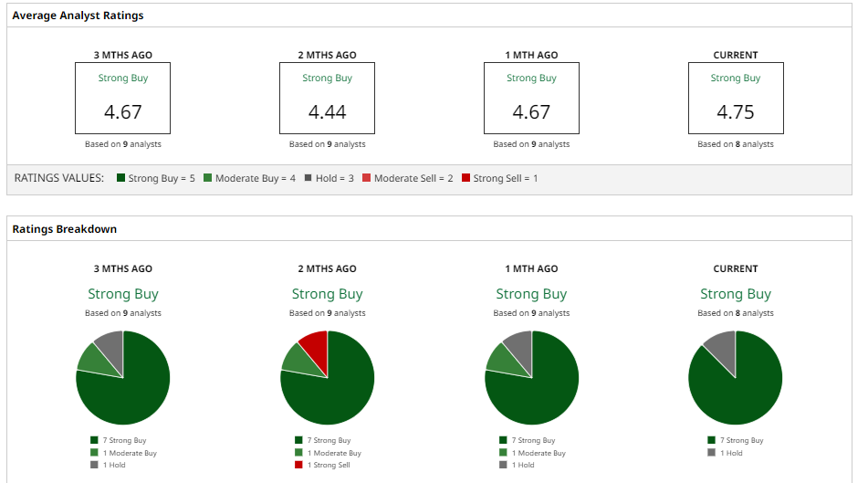Screen dimensions: 868x483
Task: Select the red Strong Sell = 1 swatch
Action: coord(465,178)
